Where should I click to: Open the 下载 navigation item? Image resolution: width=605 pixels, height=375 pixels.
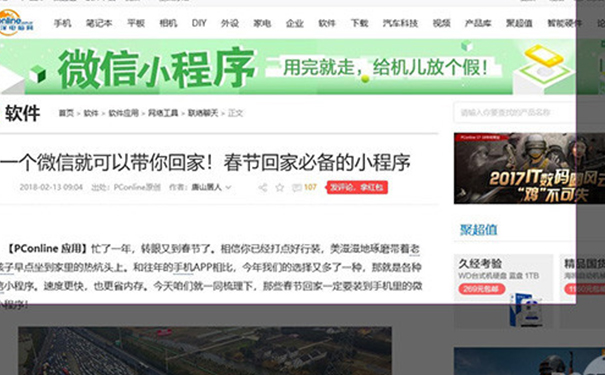pyautogui.click(x=359, y=23)
